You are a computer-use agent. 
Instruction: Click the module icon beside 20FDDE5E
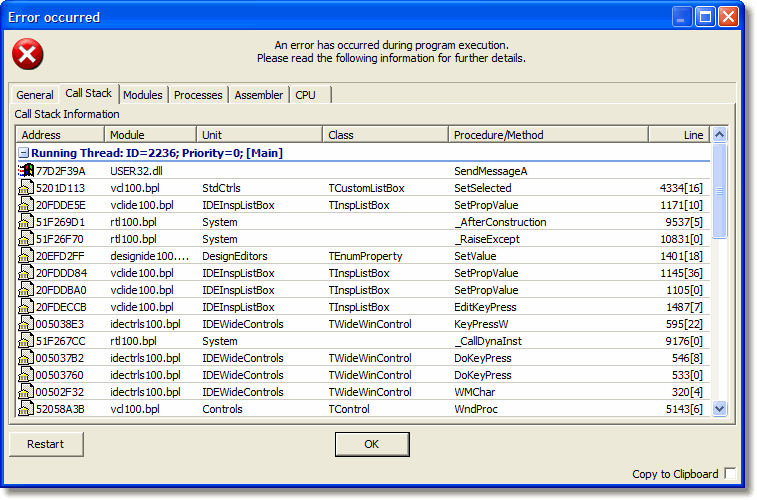coord(26,205)
